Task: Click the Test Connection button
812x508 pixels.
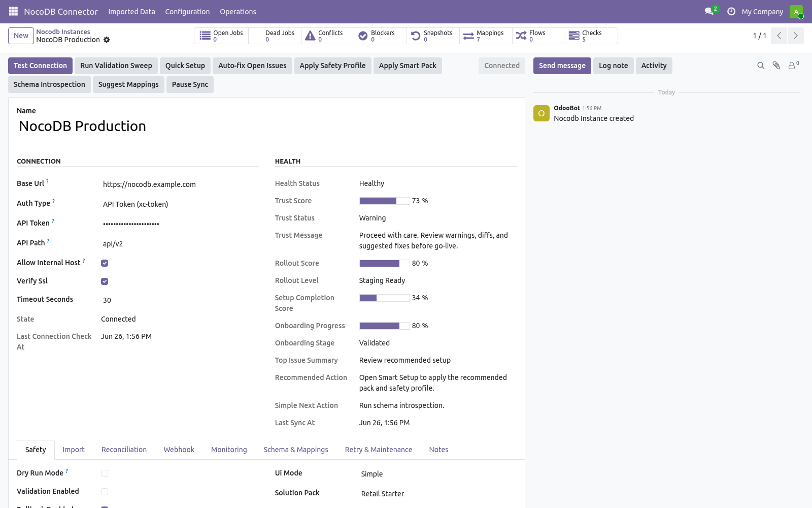Action: [40, 66]
